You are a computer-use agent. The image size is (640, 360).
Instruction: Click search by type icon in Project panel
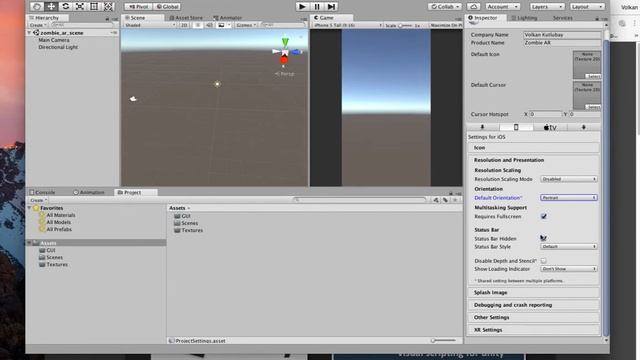pos(436,200)
